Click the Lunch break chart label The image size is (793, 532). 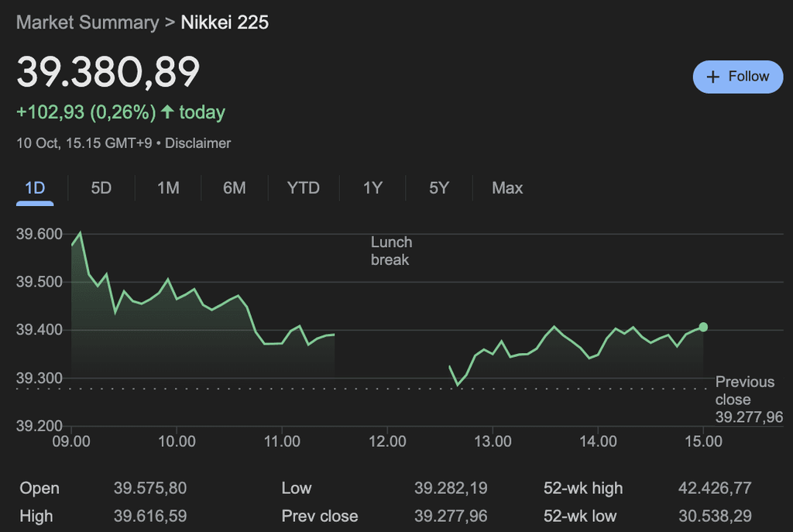coord(391,251)
